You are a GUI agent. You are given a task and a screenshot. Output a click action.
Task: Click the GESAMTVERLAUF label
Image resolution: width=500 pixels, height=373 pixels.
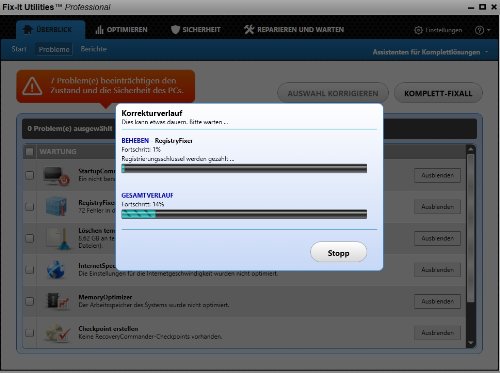coord(147,195)
